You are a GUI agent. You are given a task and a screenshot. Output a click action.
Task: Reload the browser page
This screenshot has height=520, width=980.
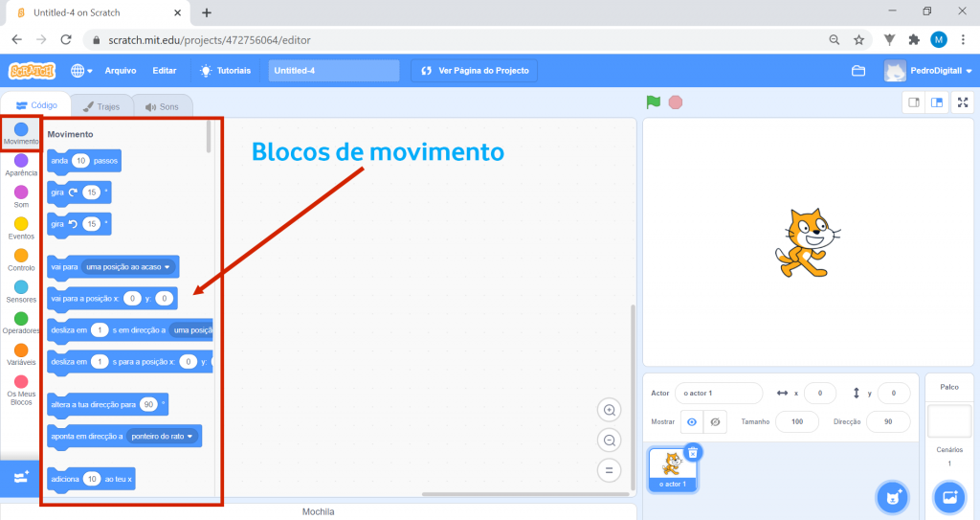pos(66,39)
